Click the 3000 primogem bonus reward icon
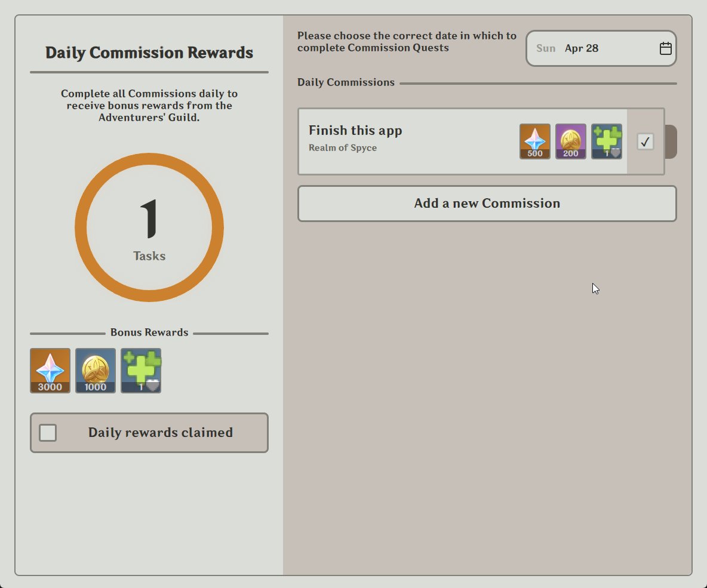 point(50,371)
